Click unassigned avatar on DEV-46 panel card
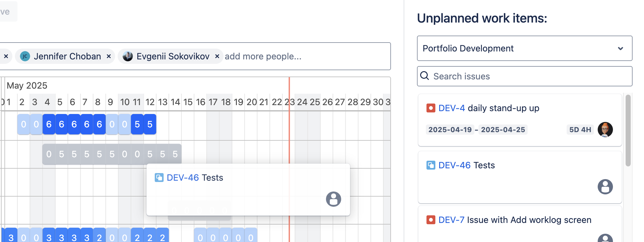Viewport: 644px width, 242px height. (x=605, y=187)
